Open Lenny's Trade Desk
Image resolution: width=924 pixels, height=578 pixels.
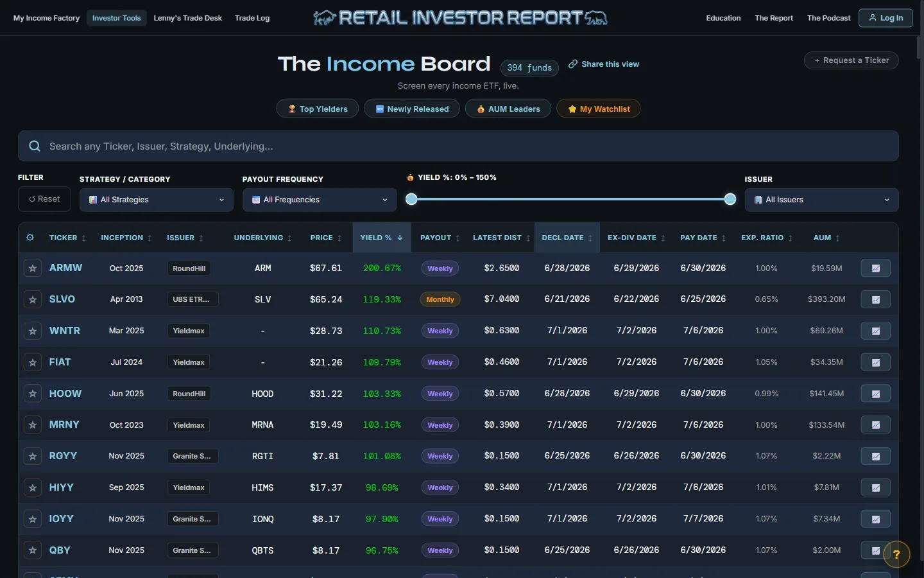[188, 18]
